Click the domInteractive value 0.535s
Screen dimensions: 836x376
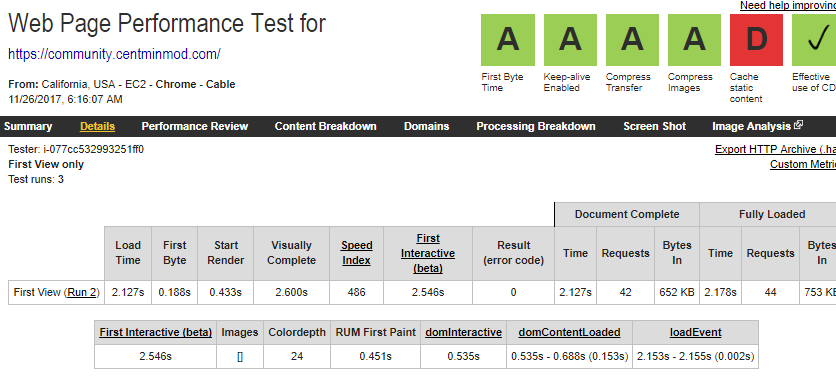coord(463,356)
